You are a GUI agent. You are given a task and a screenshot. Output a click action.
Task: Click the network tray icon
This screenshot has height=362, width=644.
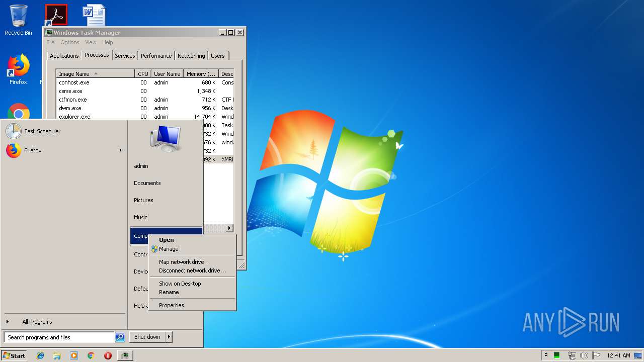(572, 355)
